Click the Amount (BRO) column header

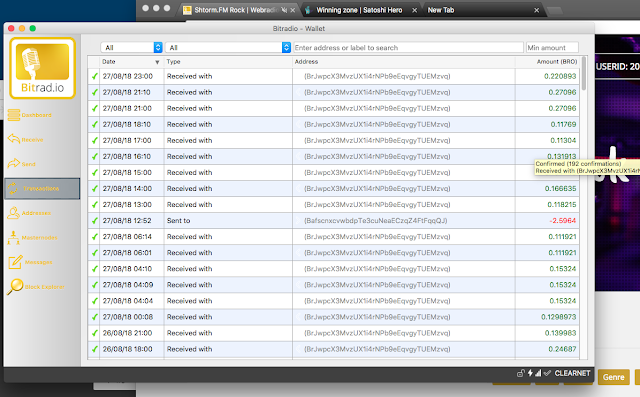(547, 62)
